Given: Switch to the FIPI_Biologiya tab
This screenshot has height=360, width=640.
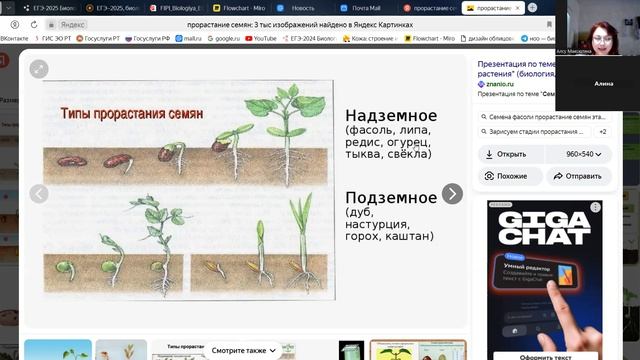Looking at the screenshot, I should pos(176,8).
